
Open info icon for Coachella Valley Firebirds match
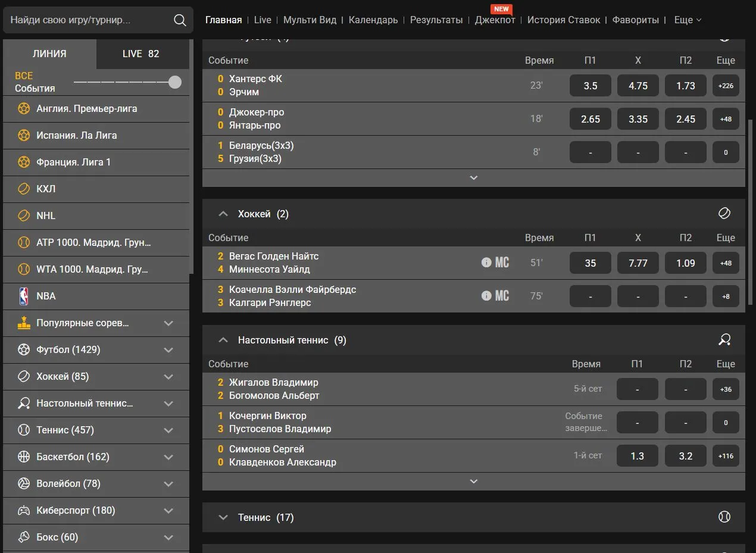pyautogui.click(x=486, y=296)
